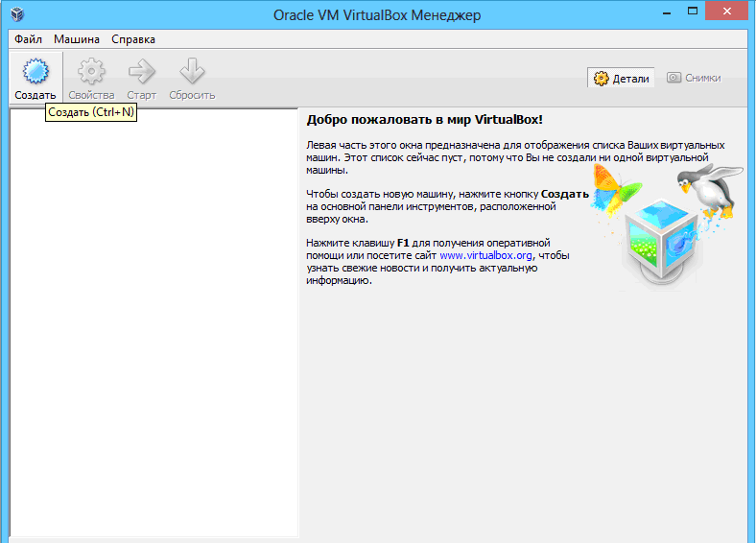The image size is (756, 543).
Task: Click the Создать (New) toolbar icon
Action: tap(35, 72)
